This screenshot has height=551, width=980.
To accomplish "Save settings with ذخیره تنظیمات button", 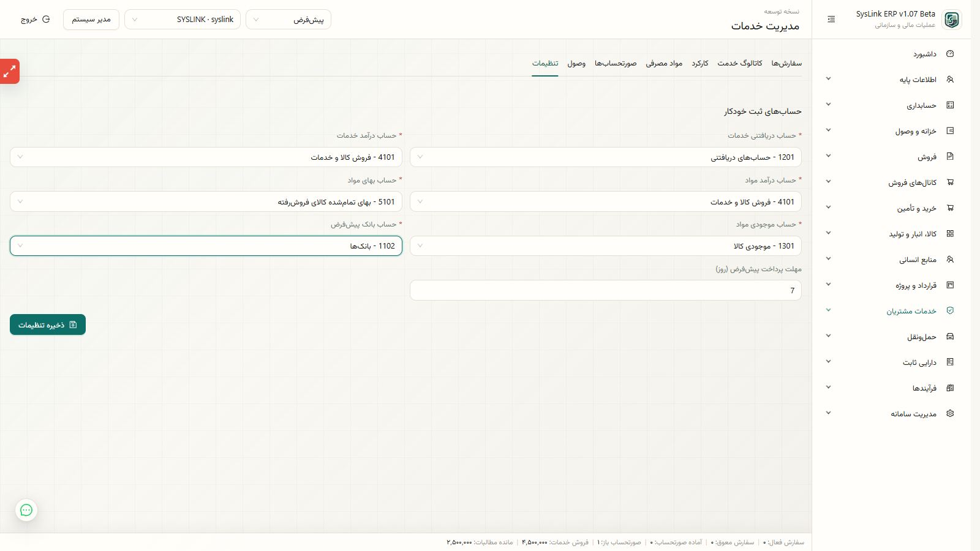I will (48, 324).
